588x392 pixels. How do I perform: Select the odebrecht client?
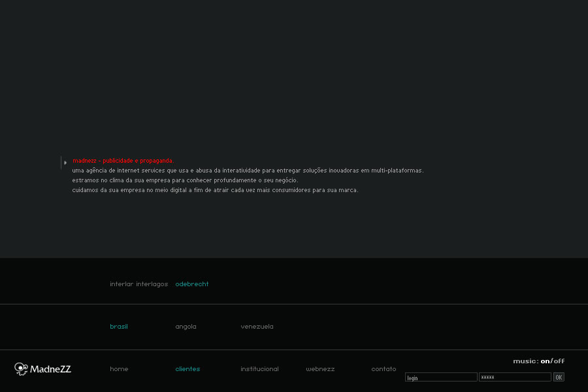point(192,284)
